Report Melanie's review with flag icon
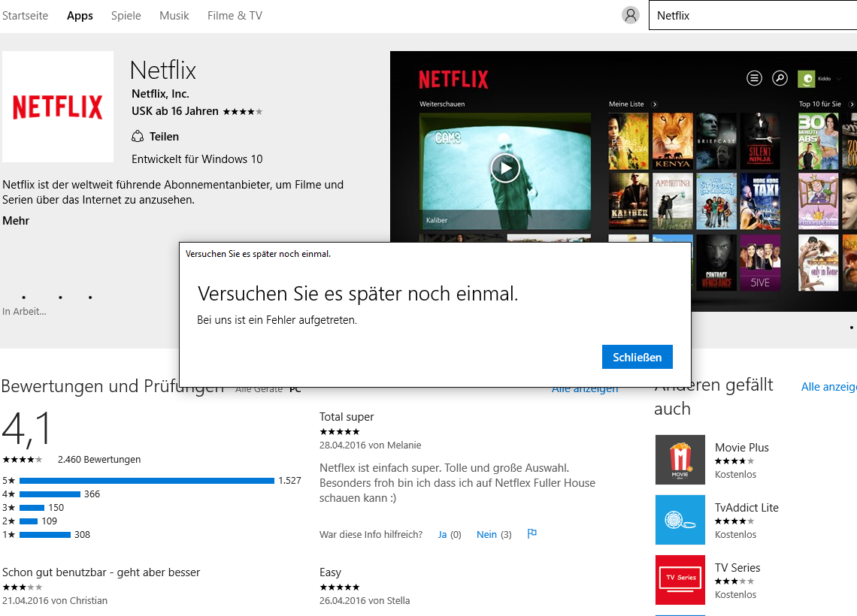Screen dimensions: 857x616 pos(531,533)
